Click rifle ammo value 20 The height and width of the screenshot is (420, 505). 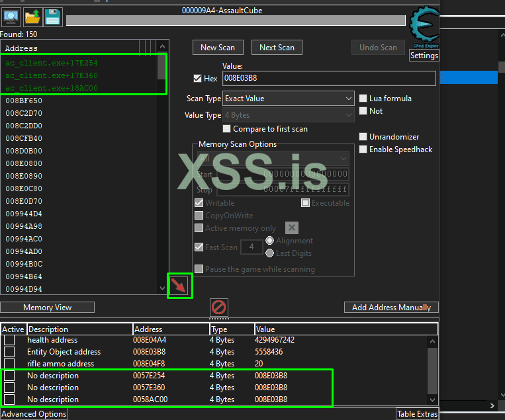point(259,364)
